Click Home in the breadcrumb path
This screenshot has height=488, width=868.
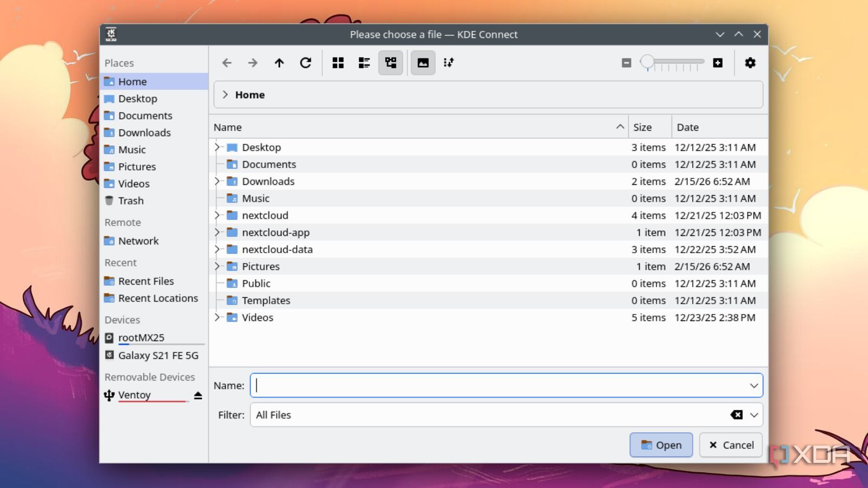pyautogui.click(x=250, y=95)
